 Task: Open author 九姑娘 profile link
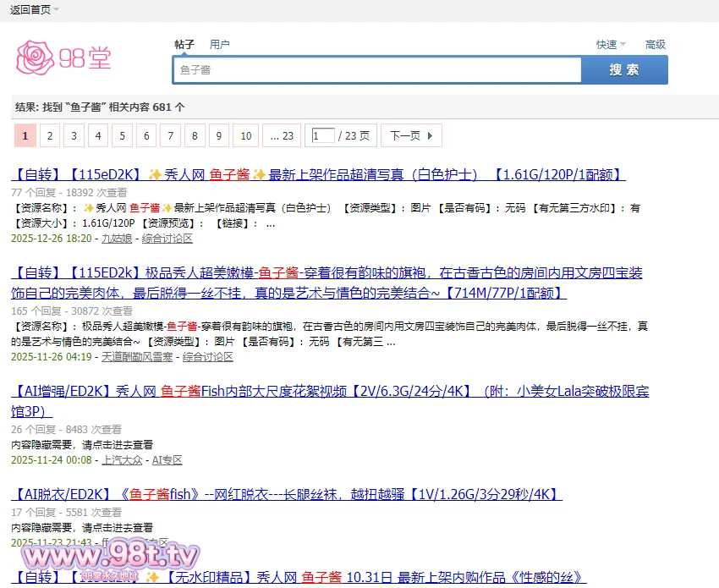pos(117,239)
